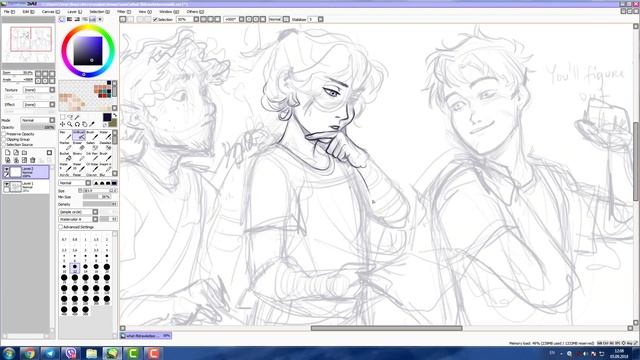Hide Layer2 using its eye icon
The image size is (640, 360).
pyautogui.click(x=6, y=169)
